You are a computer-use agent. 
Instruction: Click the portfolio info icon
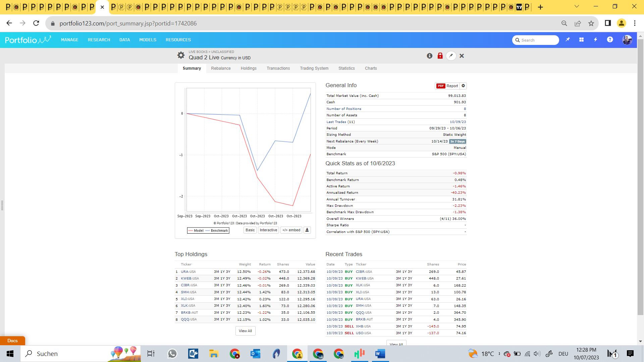click(x=430, y=56)
